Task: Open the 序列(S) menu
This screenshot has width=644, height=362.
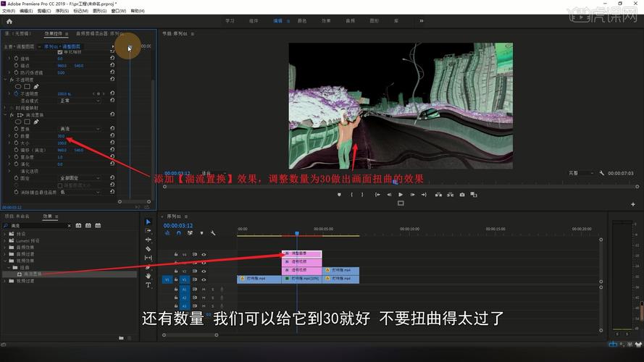Action: click(x=62, y=11)
